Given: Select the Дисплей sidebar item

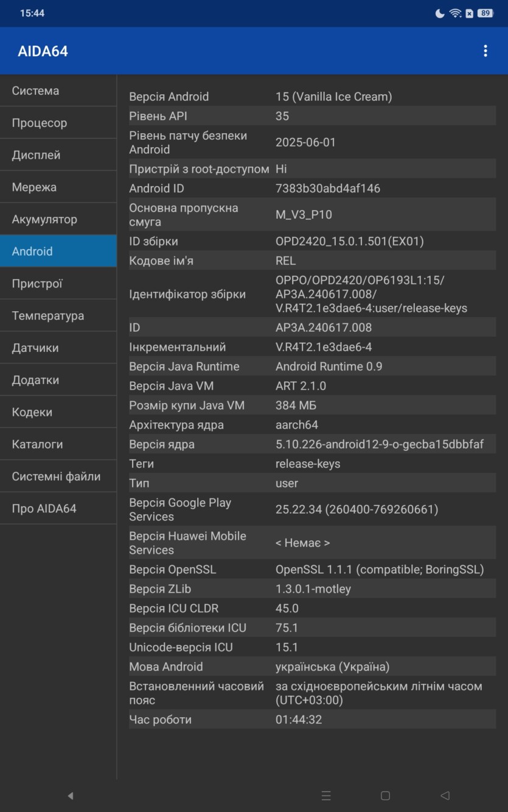Looking at the screenshot, I should point(58,155).
